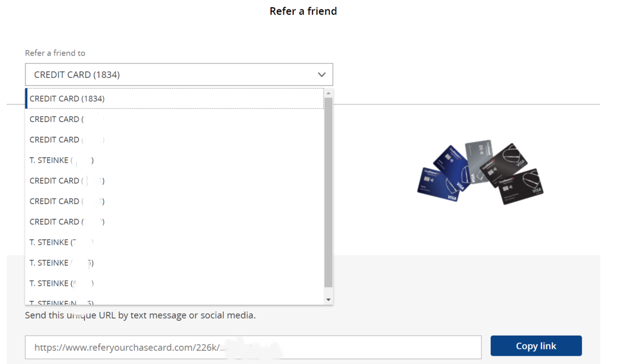Click the Refer a friend page title

point(303,11)
